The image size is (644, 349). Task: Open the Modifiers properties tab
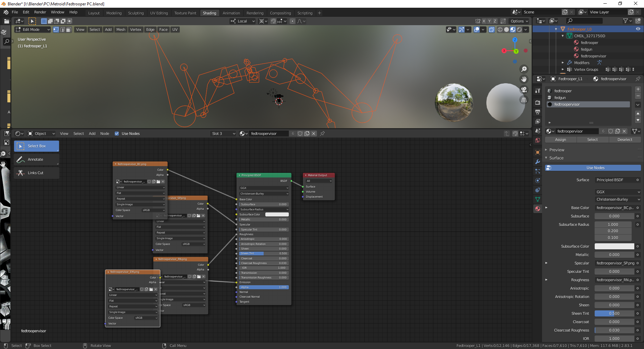click(538, 162)
